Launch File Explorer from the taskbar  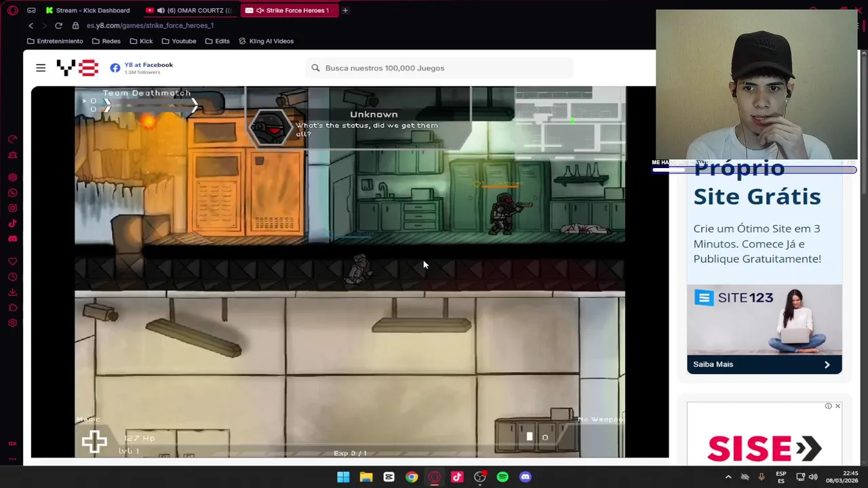click(366, 477)
